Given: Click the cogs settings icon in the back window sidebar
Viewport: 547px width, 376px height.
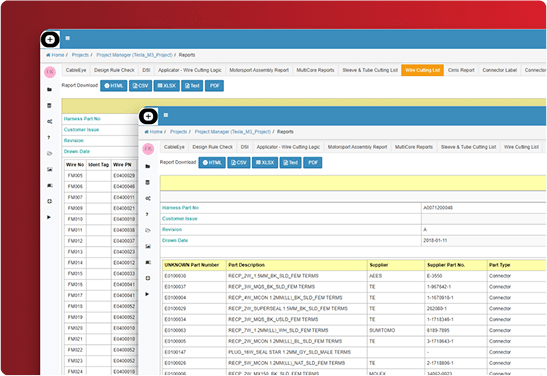Looking at the screenshot, I should click(50, 121).
